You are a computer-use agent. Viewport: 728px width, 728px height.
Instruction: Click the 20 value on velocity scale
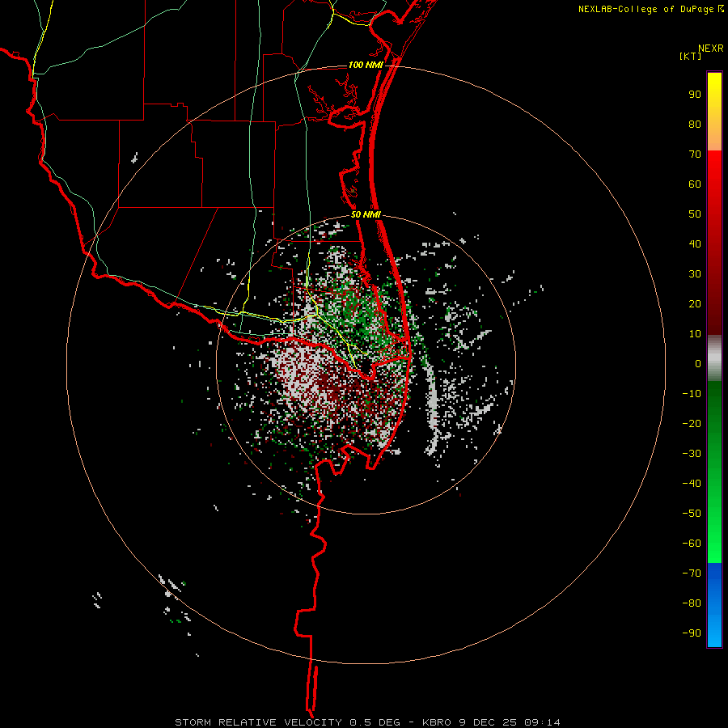695,303
